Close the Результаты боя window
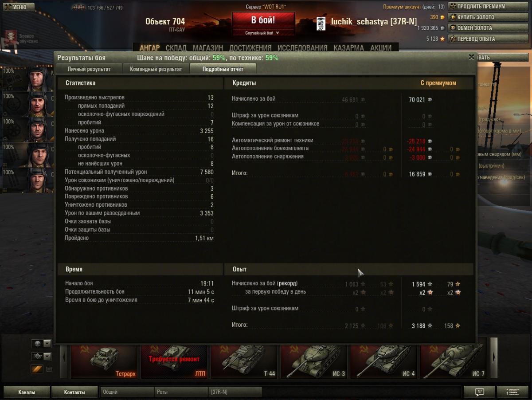Image resolution: width=532 pixels, height=400 pixels. [471, 57]
